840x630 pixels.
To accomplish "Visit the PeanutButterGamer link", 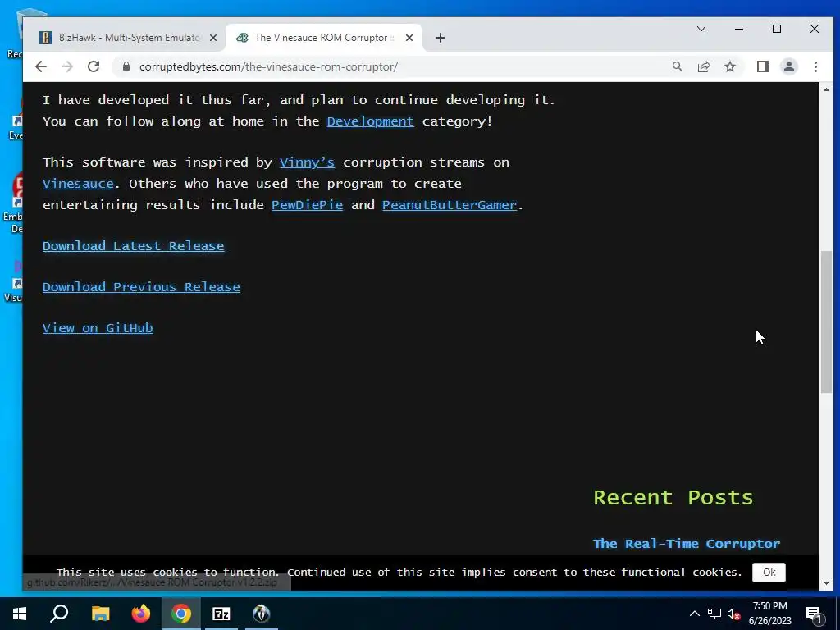I will coord(450,205).
